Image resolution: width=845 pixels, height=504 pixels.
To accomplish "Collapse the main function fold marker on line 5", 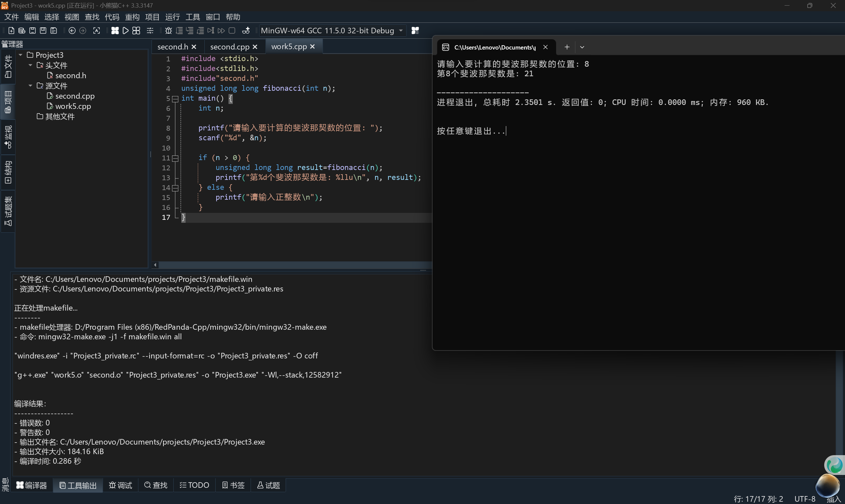I will [175, 99].
